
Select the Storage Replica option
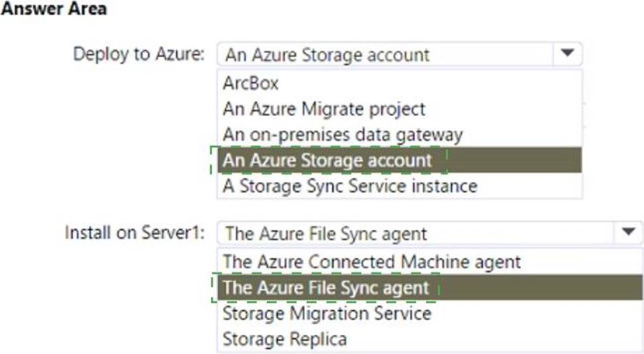coord(285,339)
